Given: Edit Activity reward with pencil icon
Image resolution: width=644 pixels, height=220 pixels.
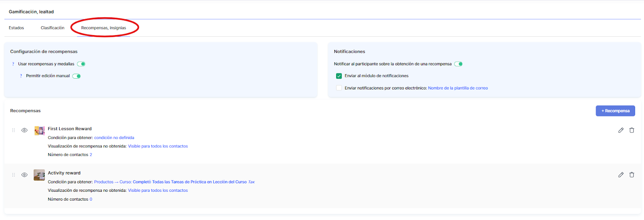Looking at the screenshot, I should coord(621,174).
